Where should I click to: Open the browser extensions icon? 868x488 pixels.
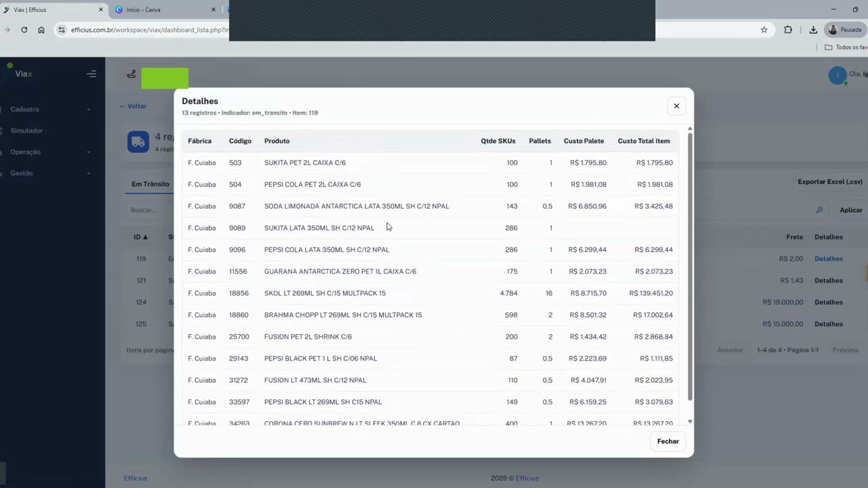(788, 30)
